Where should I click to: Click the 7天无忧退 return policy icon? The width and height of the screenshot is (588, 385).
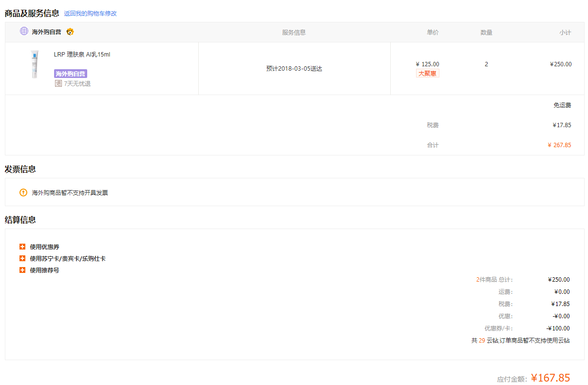tap(58, 83)
